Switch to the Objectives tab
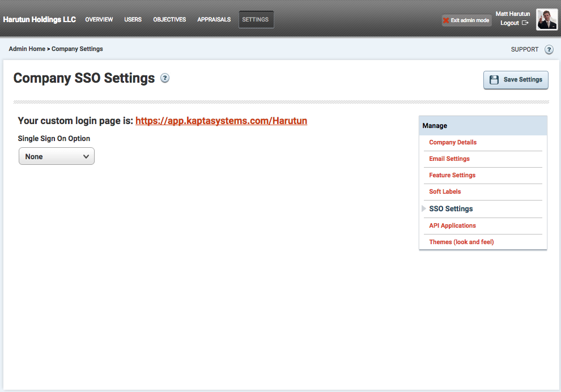Screen dimensions: 561x392 click(x=169, y=20)
